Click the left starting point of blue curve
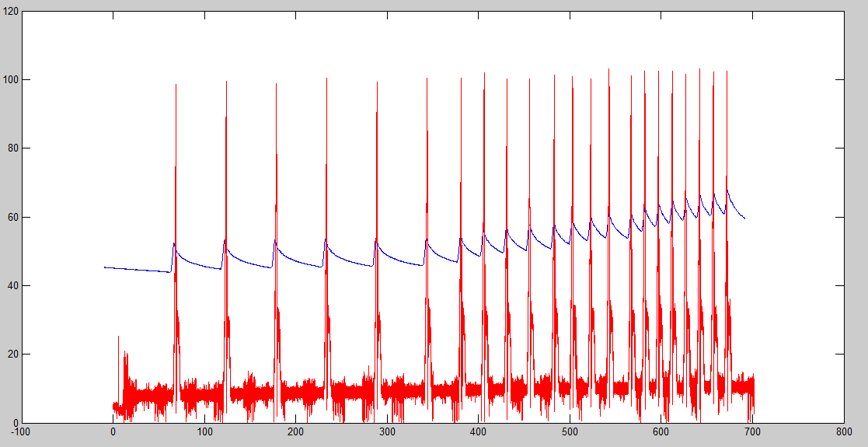The width and height of the screenshot is (868, 447). coord(105,267)
